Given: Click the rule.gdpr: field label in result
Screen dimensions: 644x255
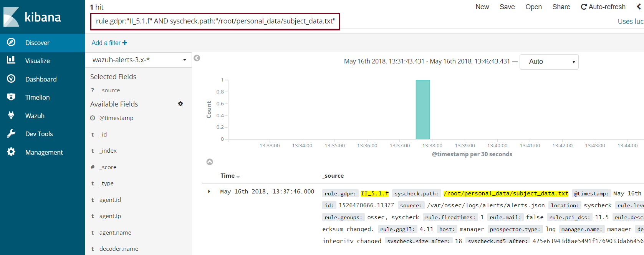Looking at the screenshot, I should click(x=340, y=193).
